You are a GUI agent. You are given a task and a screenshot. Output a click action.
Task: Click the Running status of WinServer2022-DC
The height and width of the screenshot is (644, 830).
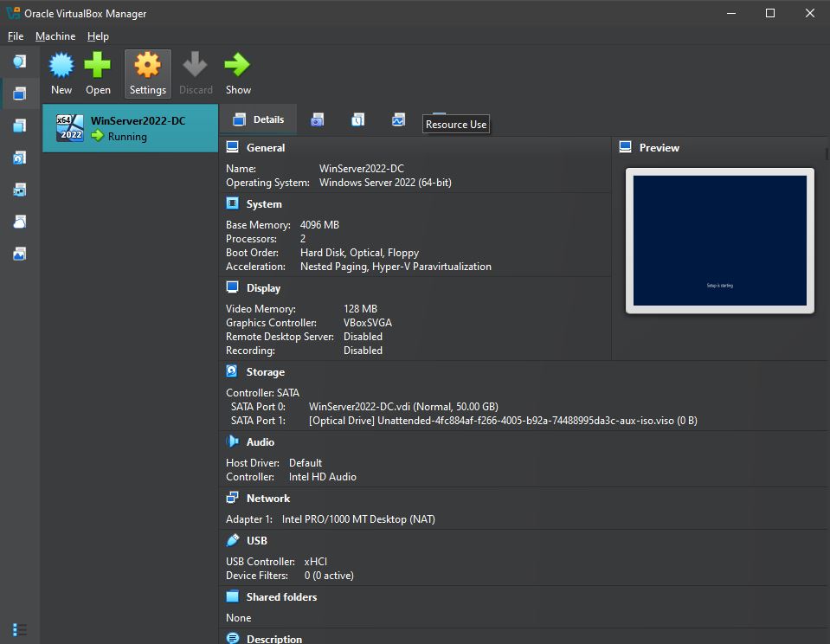pos(127,137)
